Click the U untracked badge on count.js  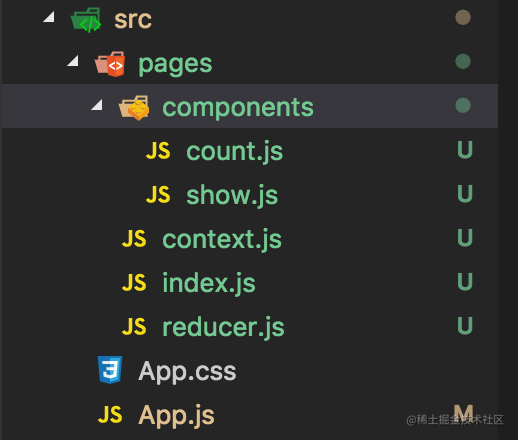pos(465,150)
